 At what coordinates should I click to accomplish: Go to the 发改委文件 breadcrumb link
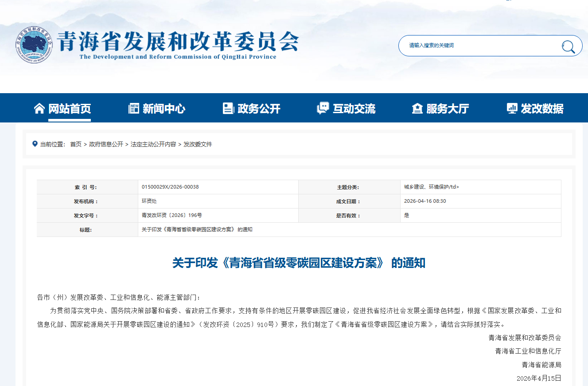pos(198,144)
